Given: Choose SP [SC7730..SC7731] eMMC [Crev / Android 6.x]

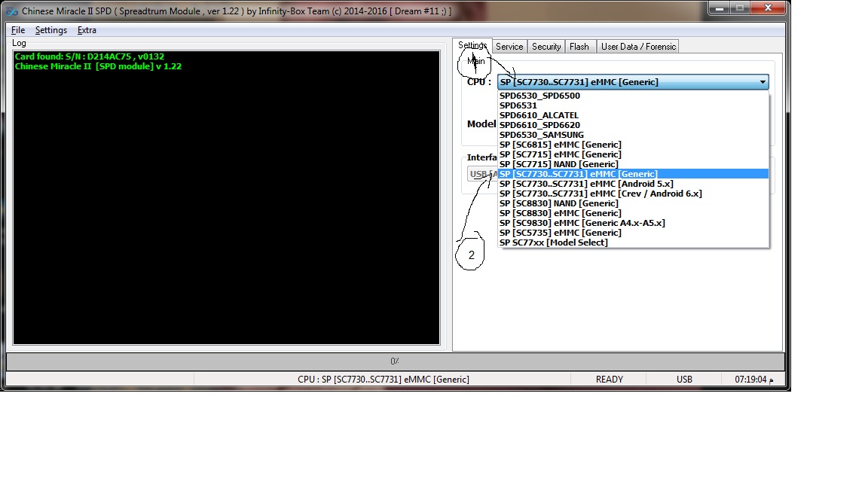Looking at the screenshot, I should (x=633, y=194).
